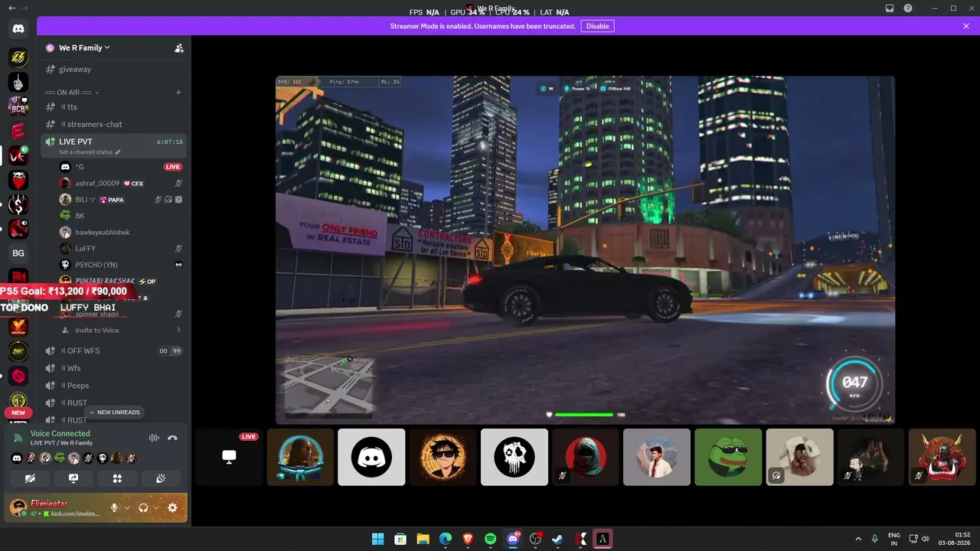
Task: Click the plus icon to create ON AIR channel
Action: tap(178, 93)
